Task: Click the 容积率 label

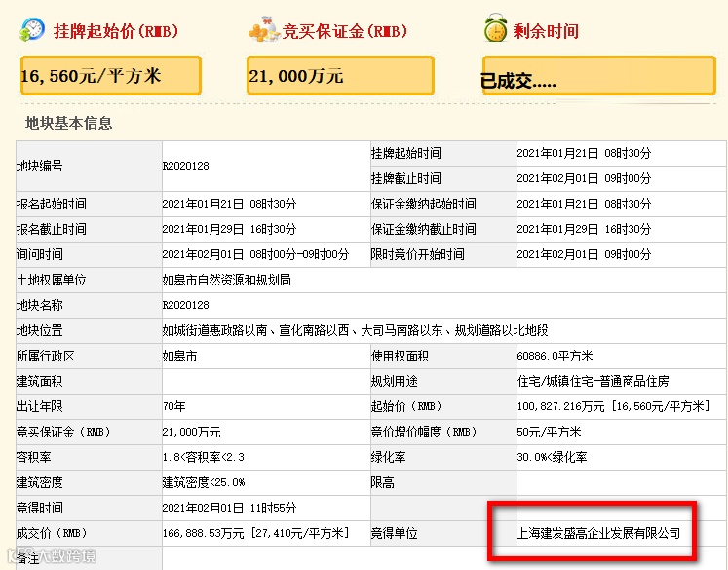Action: pos(34,457)
